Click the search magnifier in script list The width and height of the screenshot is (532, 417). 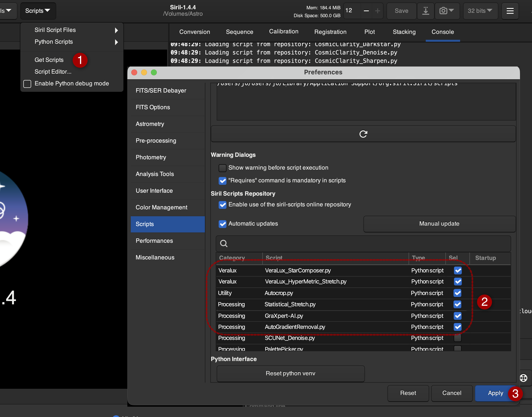tap(224, 243)
